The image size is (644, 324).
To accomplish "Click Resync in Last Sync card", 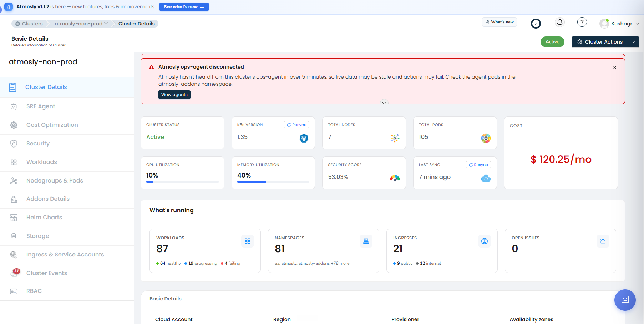I will coord(478,165).
